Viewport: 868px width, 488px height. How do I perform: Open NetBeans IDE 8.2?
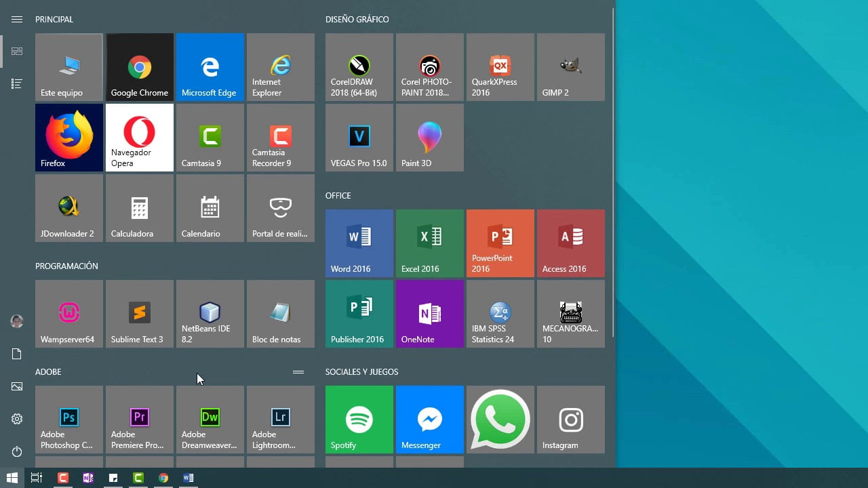210,313
